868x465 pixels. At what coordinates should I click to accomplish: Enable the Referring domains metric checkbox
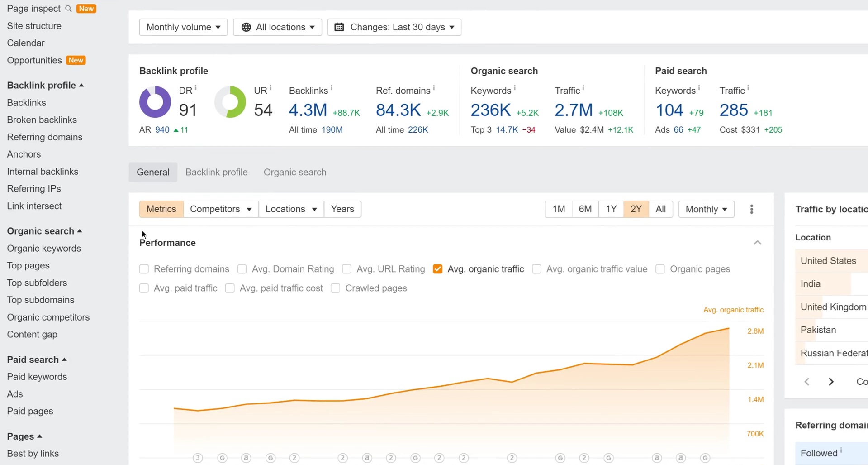coord(144,269)
